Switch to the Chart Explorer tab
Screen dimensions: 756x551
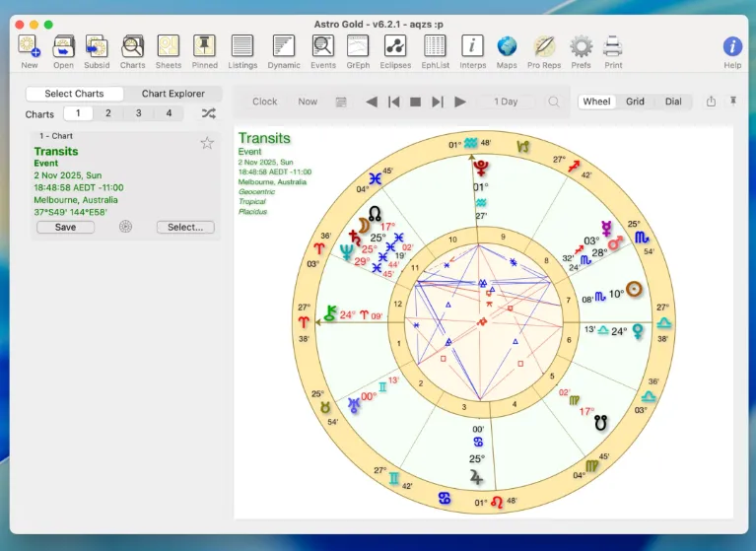173,94
